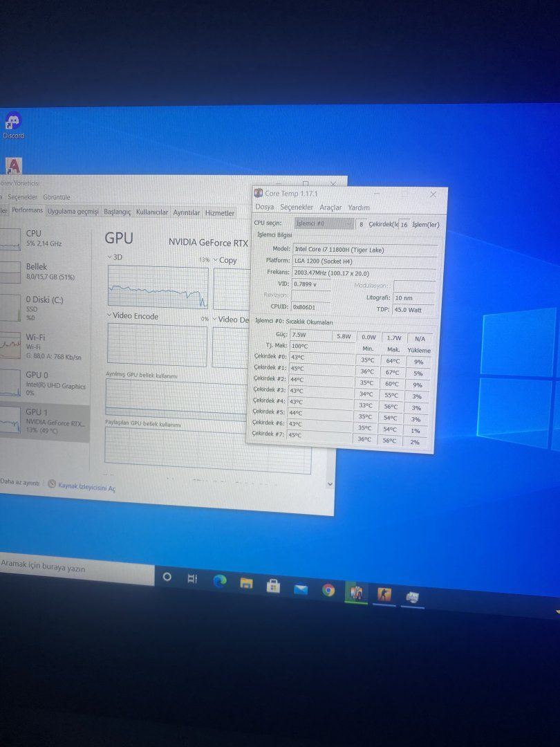Click the Ayrılmış GPU bellek kullanımı graph
Screen dimensions: 560x747
pos(176,400)
